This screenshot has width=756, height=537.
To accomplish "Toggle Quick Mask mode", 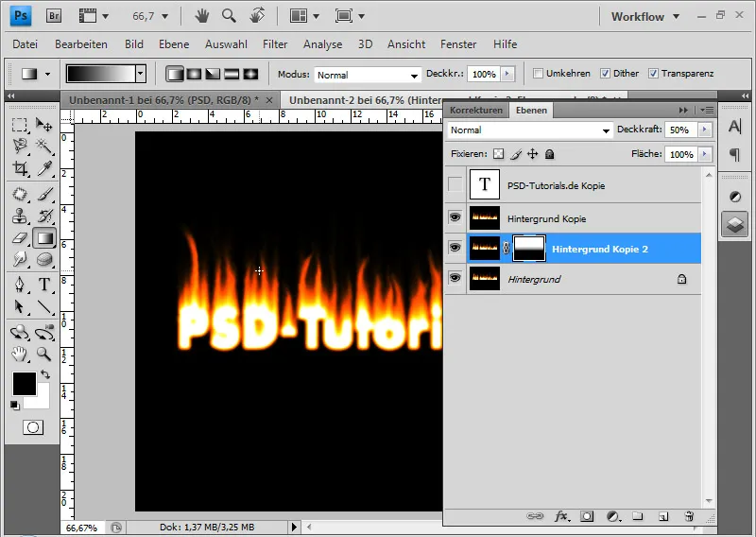I will (33, 427).
